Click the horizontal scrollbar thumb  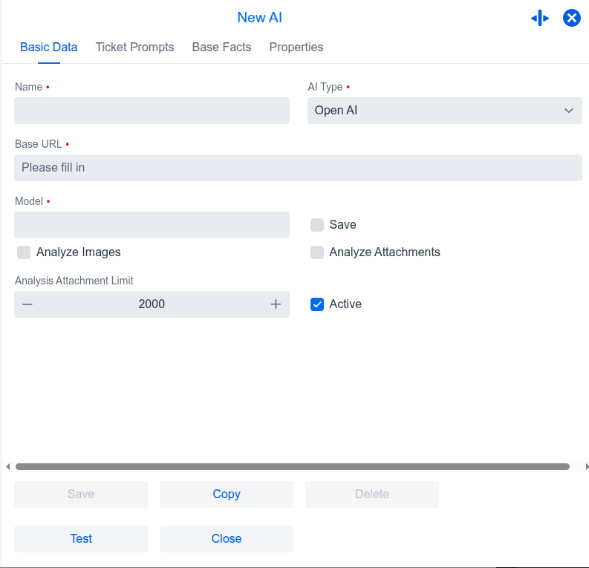coord(293,467)
